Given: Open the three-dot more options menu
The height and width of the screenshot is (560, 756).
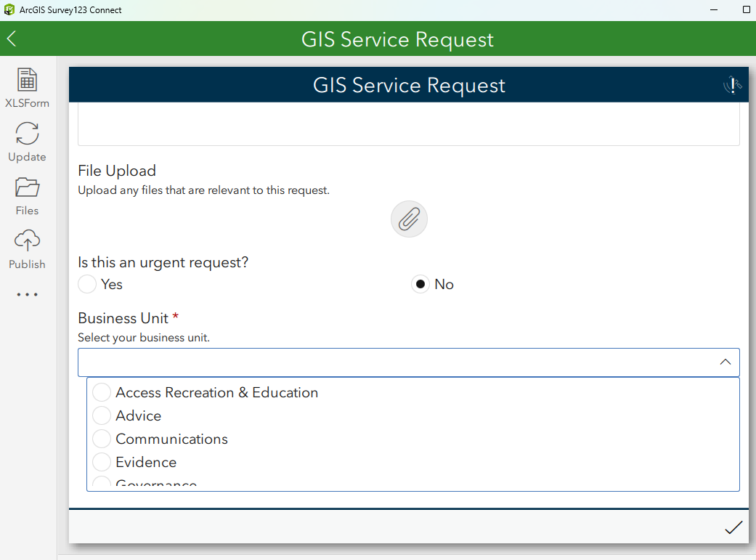Looking at the screenshot, I should pyautogui.click(x=27, y=294).
